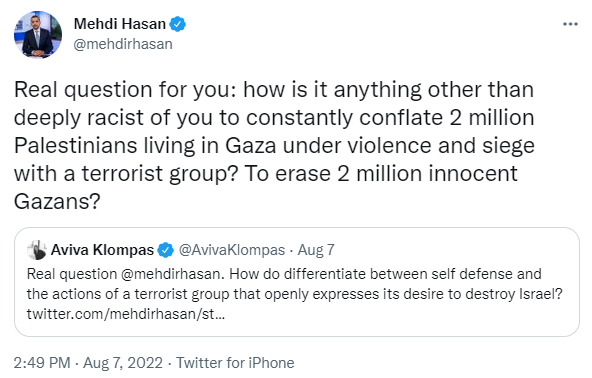Image resolution: width=592 pixels, height=378 pixels.
Task: Open the quoted tweet body text
Action: (x=294, y=294)
